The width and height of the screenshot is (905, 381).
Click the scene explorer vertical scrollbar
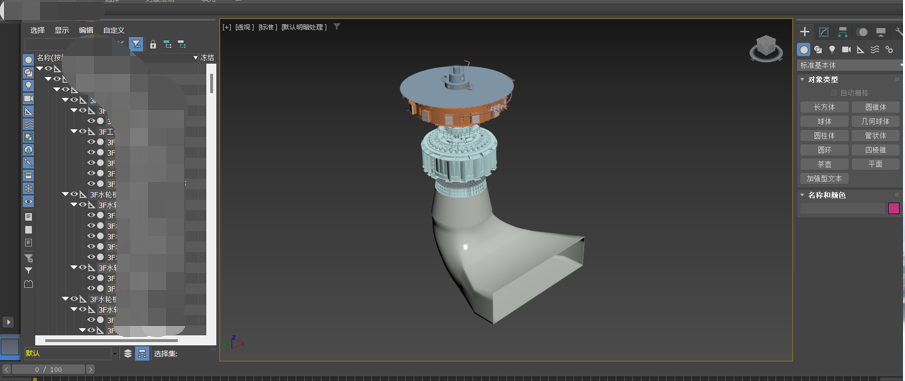212,83
